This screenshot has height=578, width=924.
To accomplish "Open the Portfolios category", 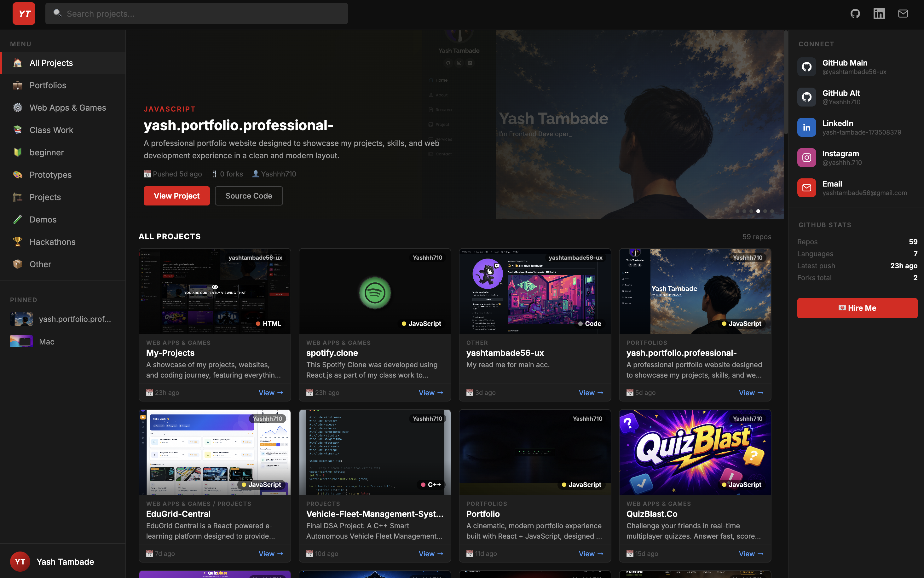I will pos(63,85).
